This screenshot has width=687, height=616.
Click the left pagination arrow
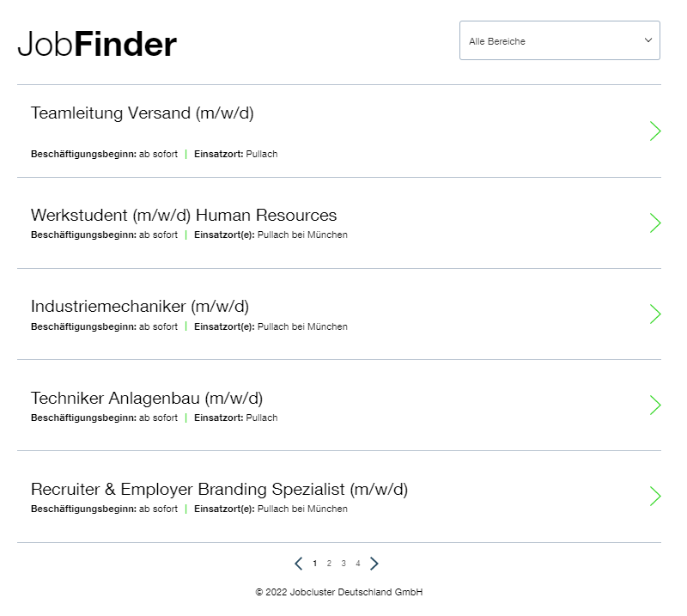pyautogui.click(x=299, y=564)
